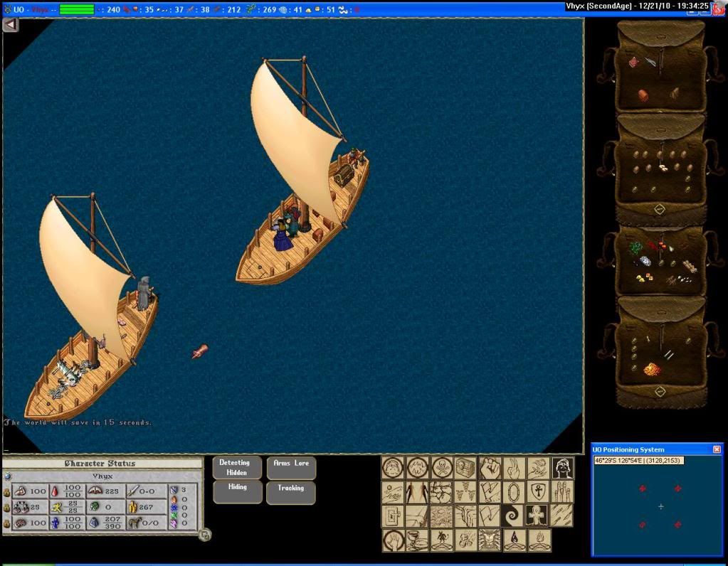Viewport: 728px width, 566px height.
Task: Click the sword damage icon in Character Status
Action: click(133, 491)
